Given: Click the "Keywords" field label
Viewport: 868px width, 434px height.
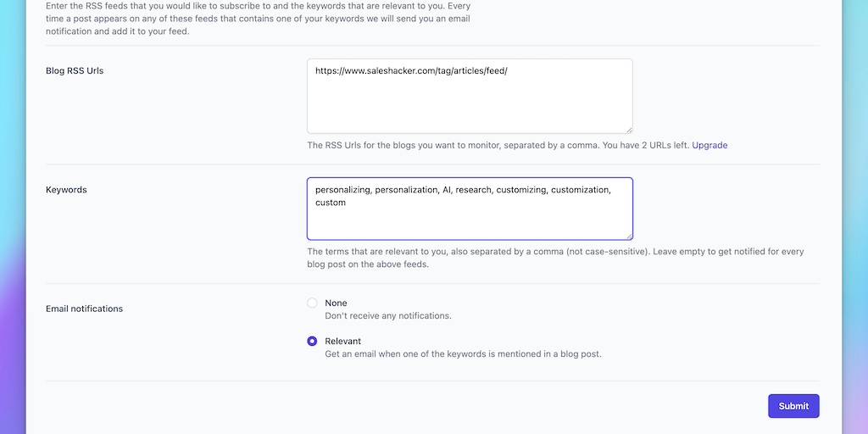Looking at the screenshot, I should pyautogui.click(x=66, y=190).
